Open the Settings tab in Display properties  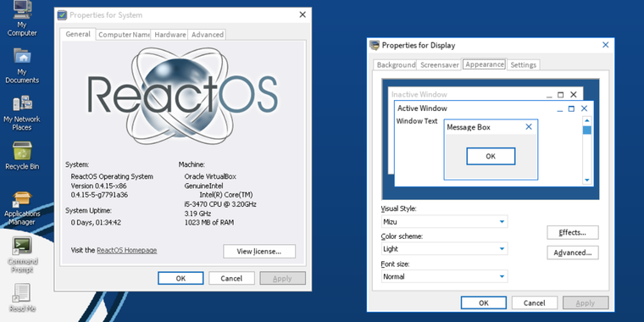coord(524,65)
